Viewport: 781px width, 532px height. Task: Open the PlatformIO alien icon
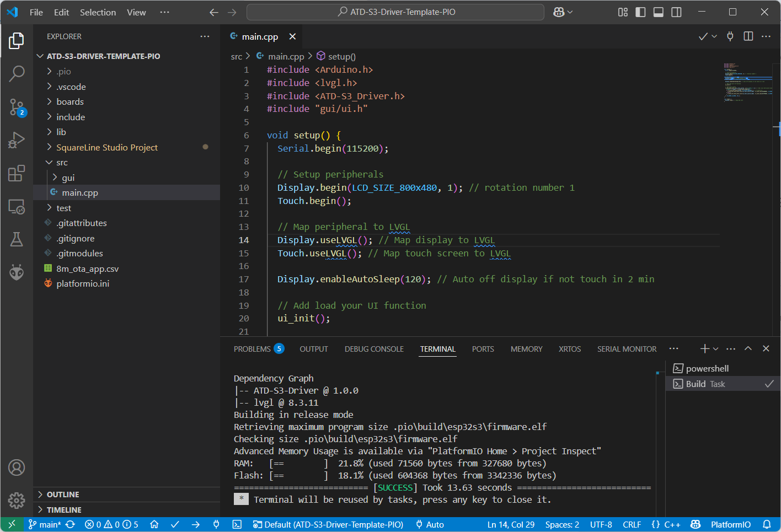click(x=17, y=272)
